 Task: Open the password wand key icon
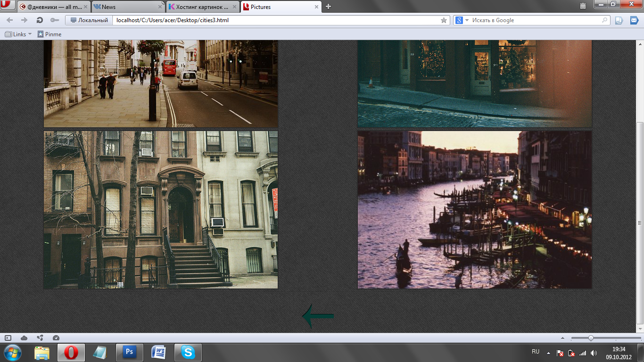(x=54, y=20)
